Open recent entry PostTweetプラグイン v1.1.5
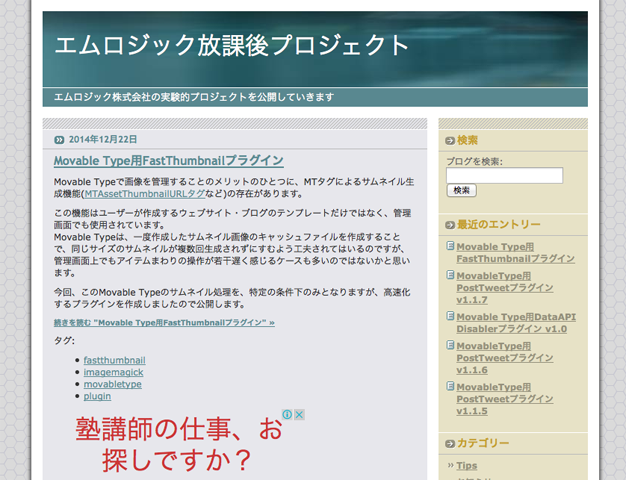Screen dimensions: 626x480 click(505, 399)
